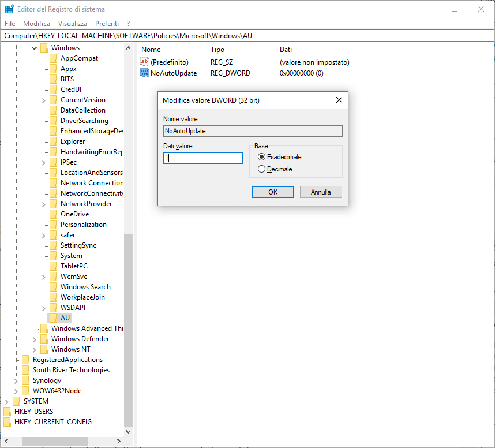Click the Nome valore field

point(253,131)
